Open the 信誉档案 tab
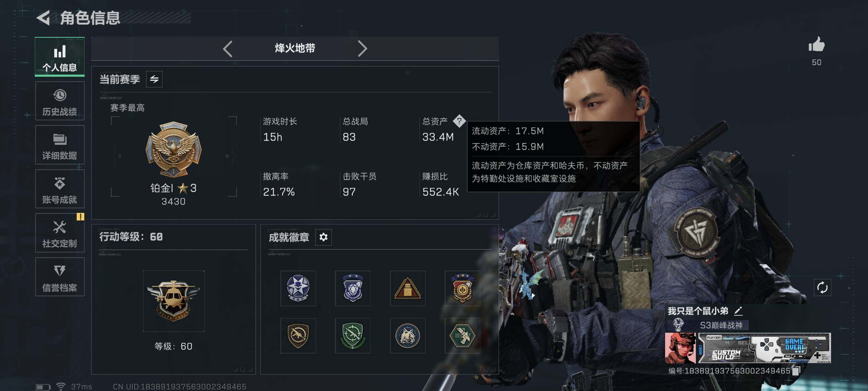868x391 pixels. [60, 277]
